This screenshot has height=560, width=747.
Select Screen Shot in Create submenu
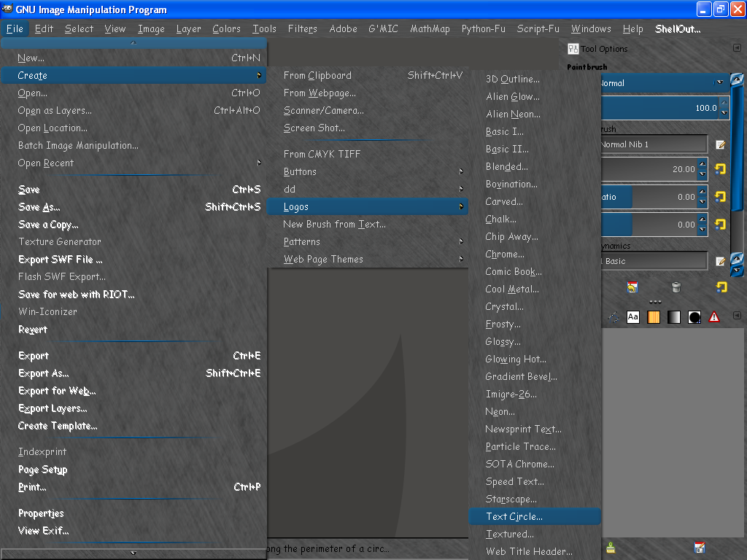click(x=368, y=128)
